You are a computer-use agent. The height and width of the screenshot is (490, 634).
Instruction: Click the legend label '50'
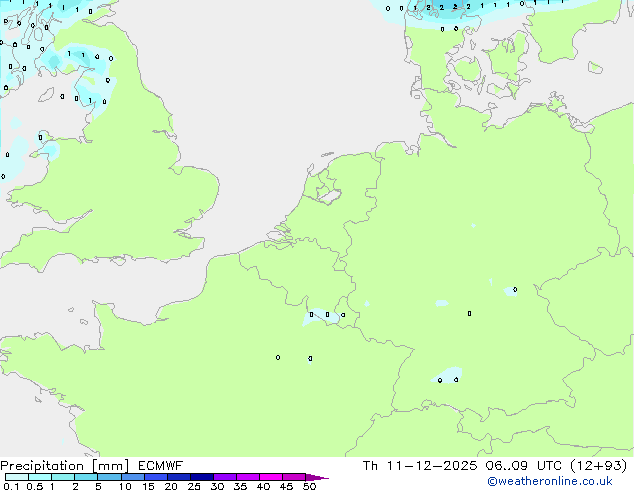[309, 486]
